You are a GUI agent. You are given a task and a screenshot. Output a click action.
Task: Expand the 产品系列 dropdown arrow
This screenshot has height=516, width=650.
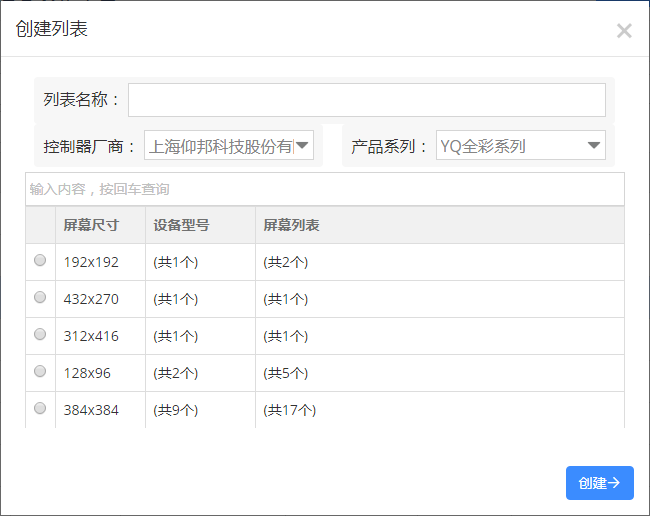594,145
